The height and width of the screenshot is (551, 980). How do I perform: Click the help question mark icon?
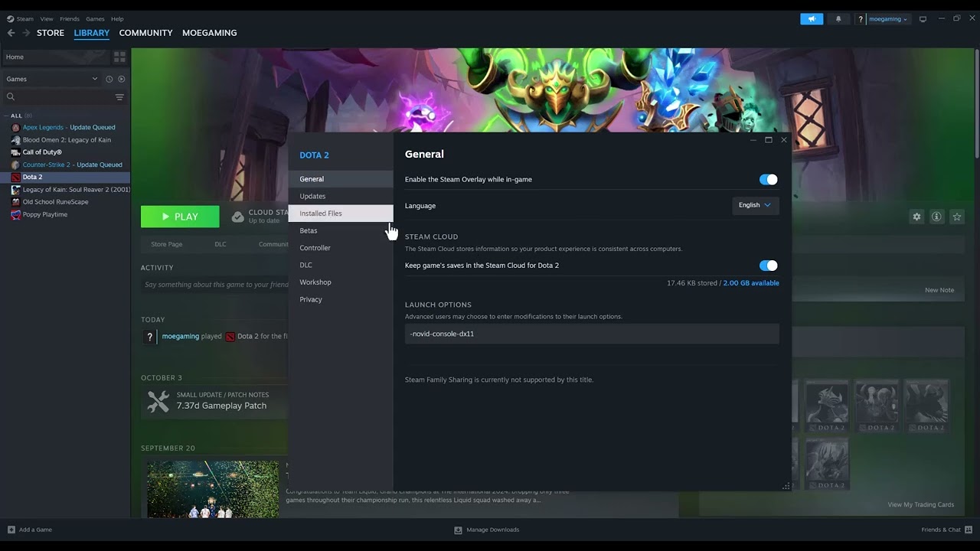pyautogui.click(x=861, y=19)
